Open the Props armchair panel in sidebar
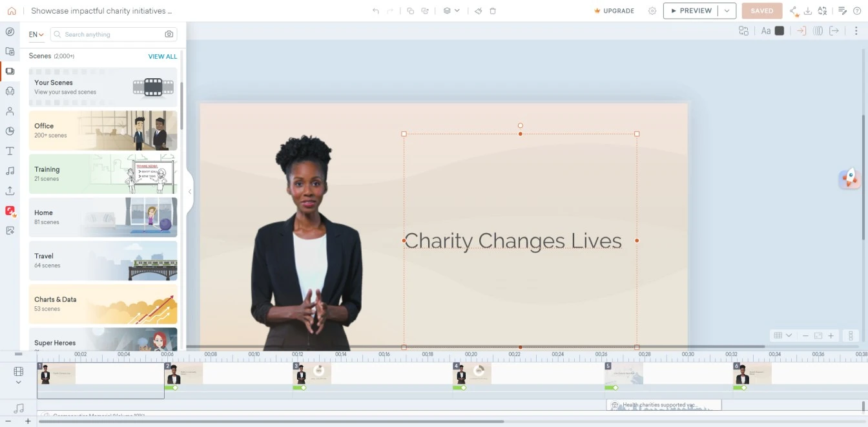 tap(10, 91)
